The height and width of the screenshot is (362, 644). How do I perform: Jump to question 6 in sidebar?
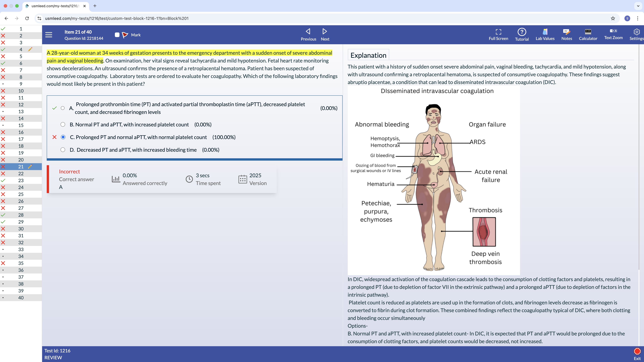[x=21, y=63]
